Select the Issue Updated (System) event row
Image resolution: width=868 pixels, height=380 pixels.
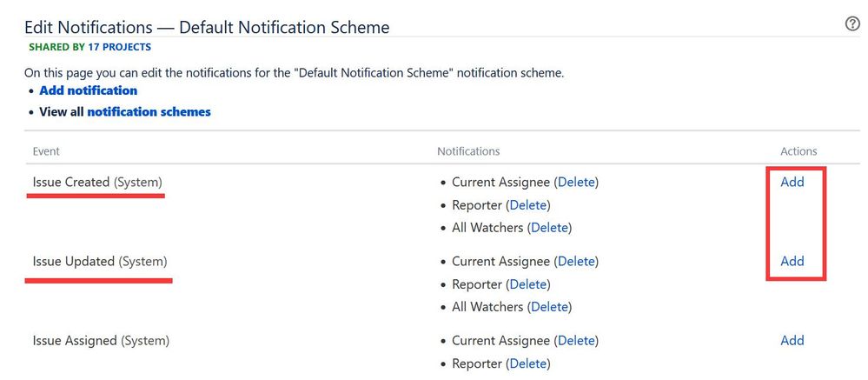click(x=100, y=261)
